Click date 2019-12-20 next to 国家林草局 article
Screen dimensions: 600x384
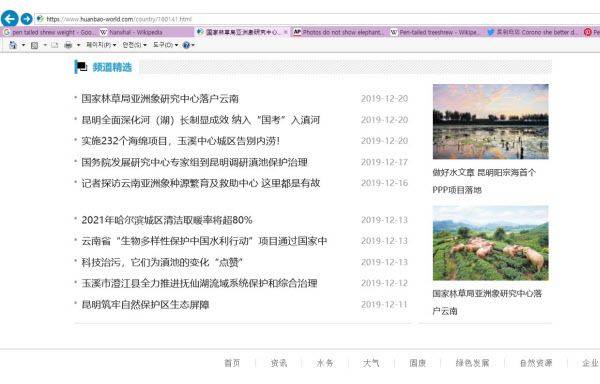(x=384, y=99)
